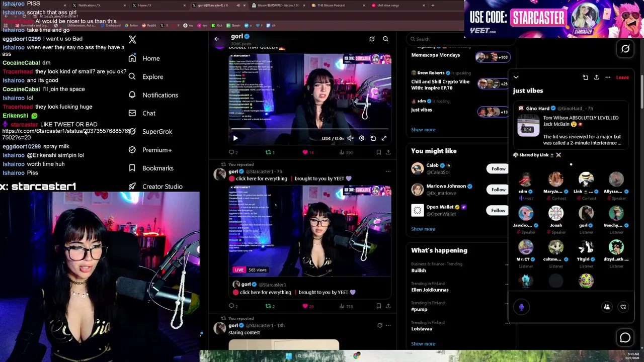Viewport: 644px width, 362px height.
Task: Click the Grok icon on staring contest post
Action: 380,325
